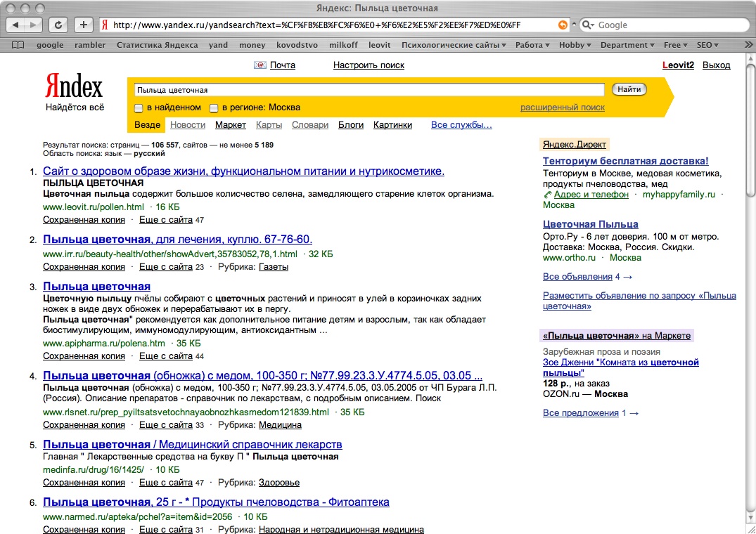Open Настроить поиск link

coord(369,65)
